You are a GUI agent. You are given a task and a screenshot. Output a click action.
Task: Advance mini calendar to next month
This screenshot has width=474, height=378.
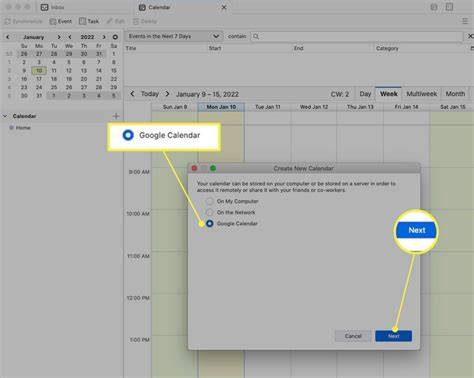point(59,37)
